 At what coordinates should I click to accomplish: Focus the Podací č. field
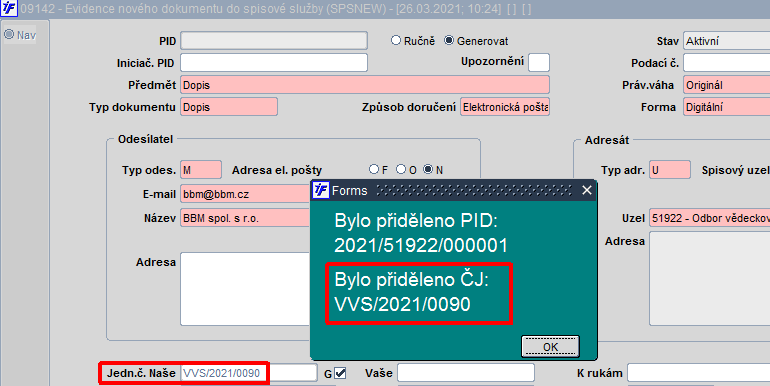[727, 62]
